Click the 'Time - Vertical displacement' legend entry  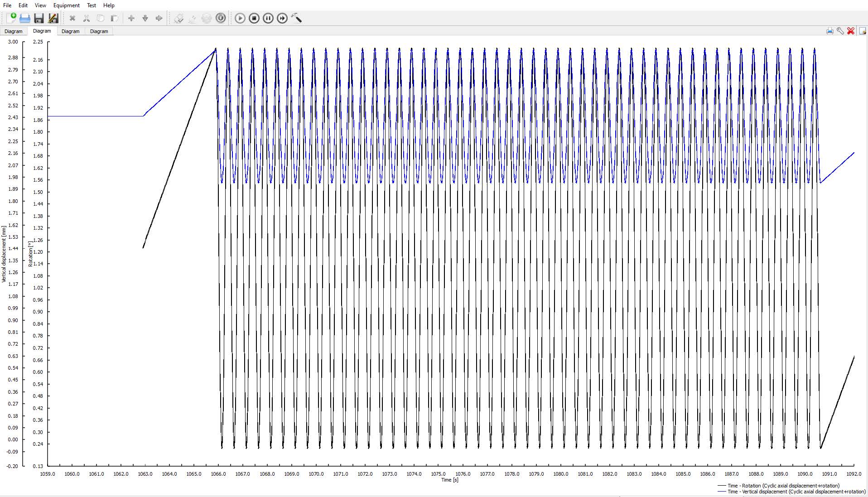pos(791,492)
